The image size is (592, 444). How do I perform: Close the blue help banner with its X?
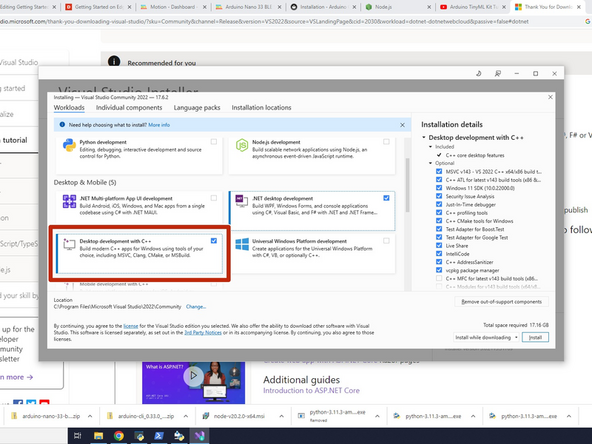(402, 125)
